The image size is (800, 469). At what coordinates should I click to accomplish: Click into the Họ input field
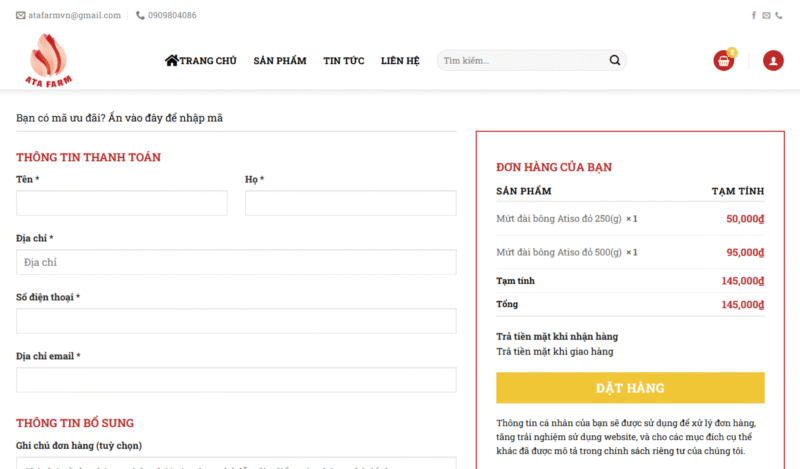[350, 203]
